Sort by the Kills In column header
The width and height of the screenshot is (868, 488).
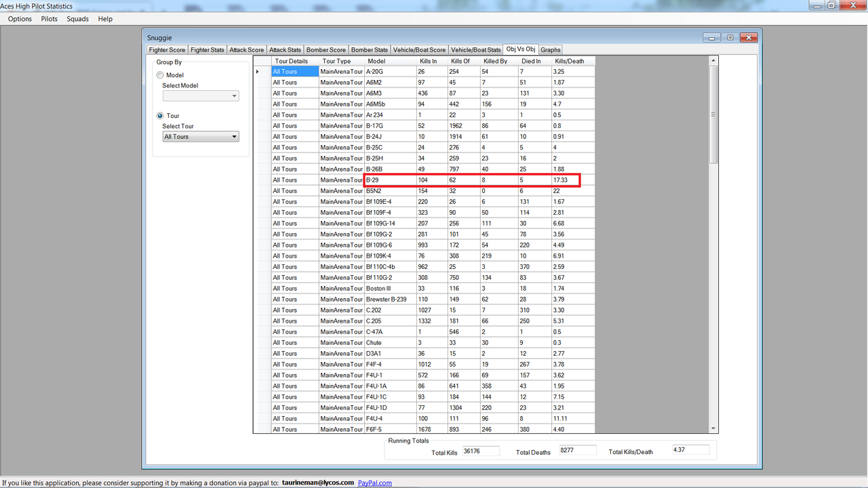tap(433, 61)
